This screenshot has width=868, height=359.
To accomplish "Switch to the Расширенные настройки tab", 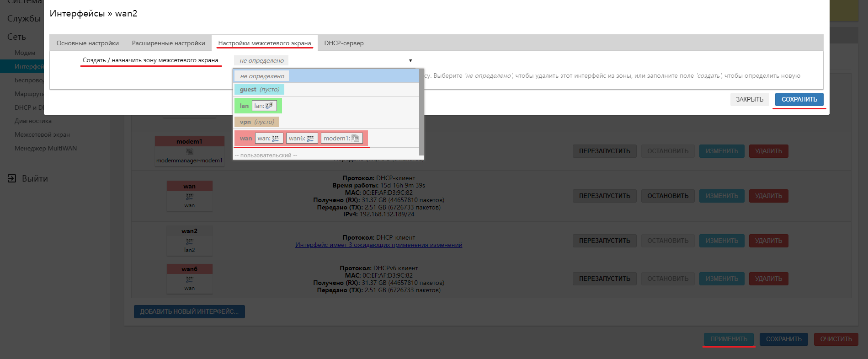I will coord(168,43).
